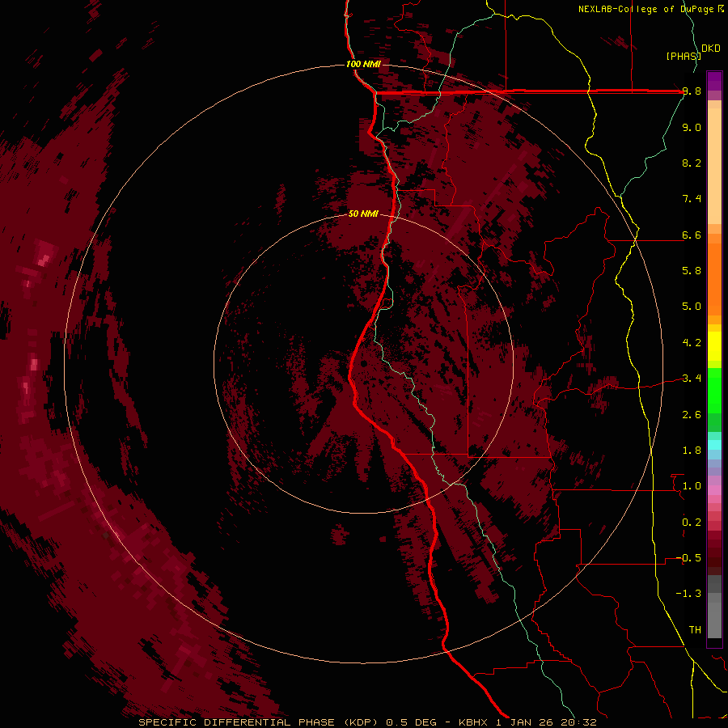
Task: Click the 9.8 value on the color scale
Action: pyautogui.click(x=692, y=91)
